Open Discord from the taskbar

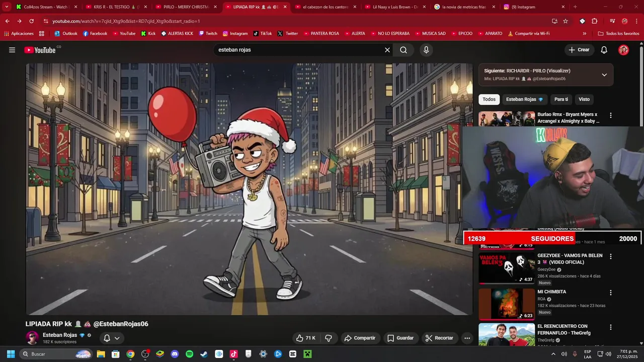(x=175, y=354)
